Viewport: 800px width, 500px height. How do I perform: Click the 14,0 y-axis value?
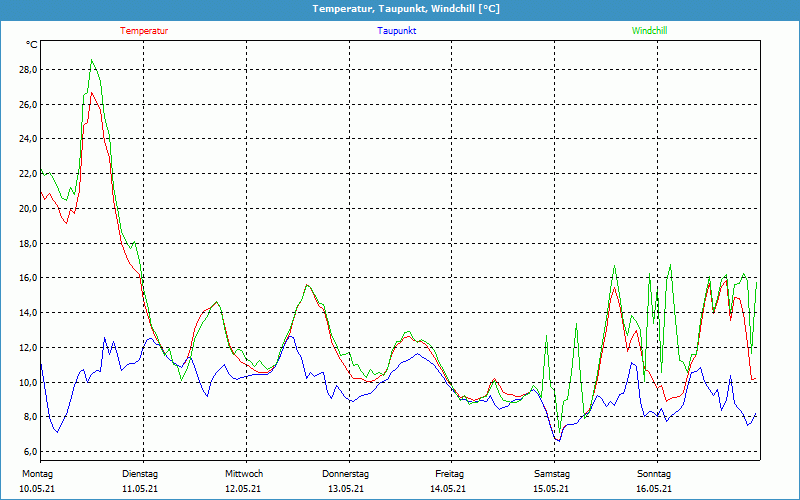click(28, 313)
